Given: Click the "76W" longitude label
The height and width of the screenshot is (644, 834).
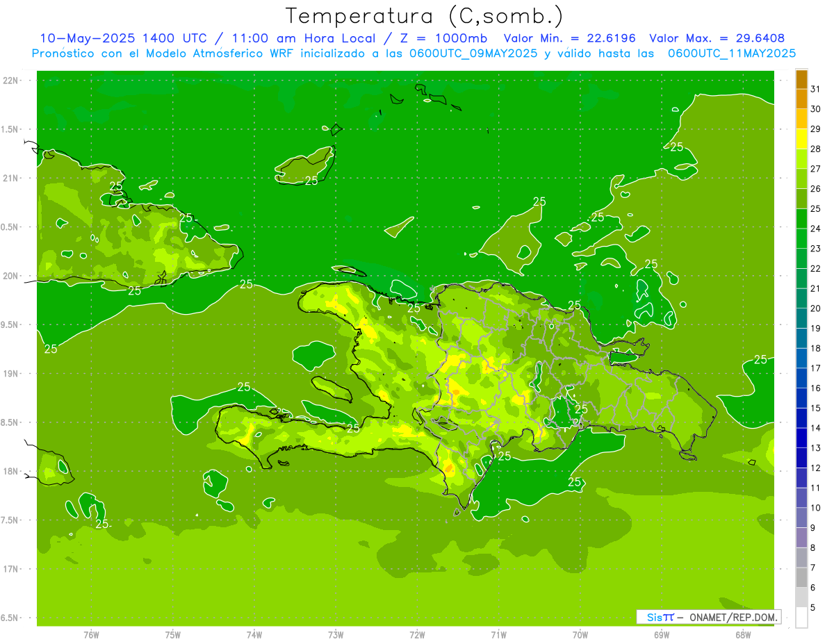Looking at the screenshot, I should [91, 634].
